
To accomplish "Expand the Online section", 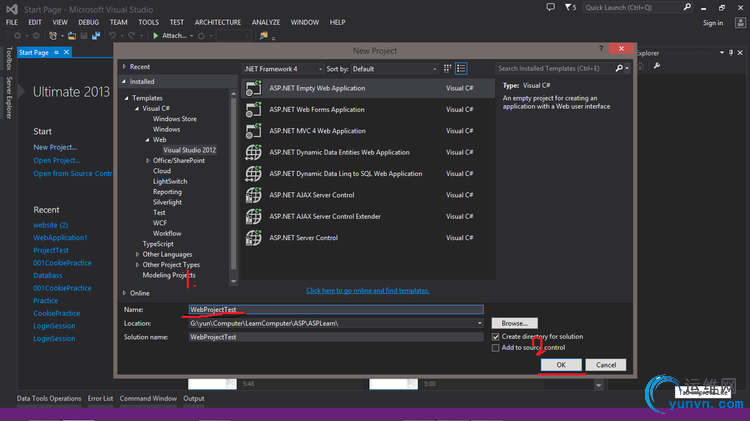I will (x=124, y=293).
